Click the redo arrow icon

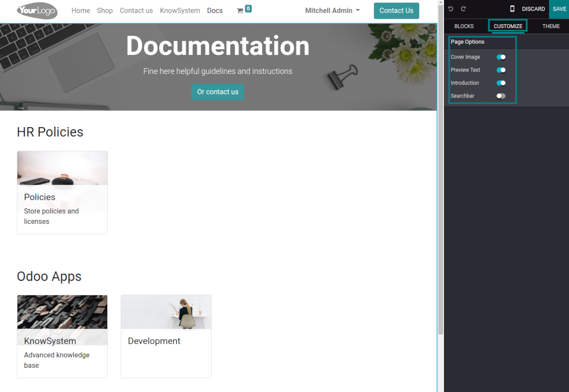point(463,9)
